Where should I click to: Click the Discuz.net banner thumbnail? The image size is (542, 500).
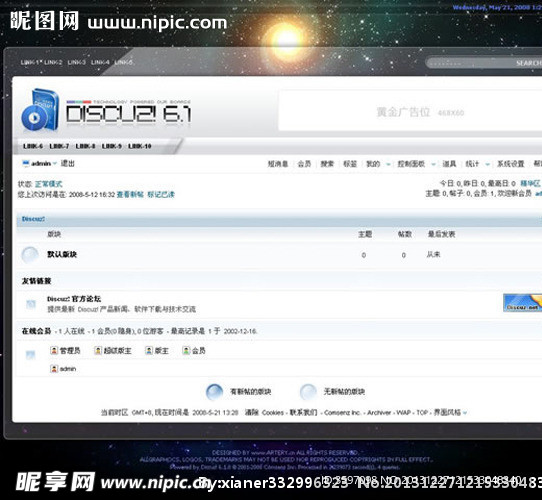(523, 303)
